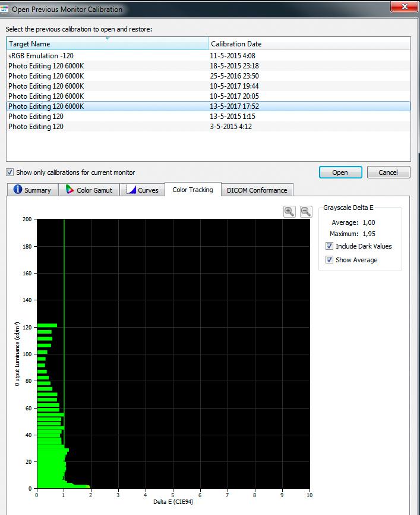Screen dimensions: 420x515
Task: Select the Color Tracking tab
Action: [192, 190]
